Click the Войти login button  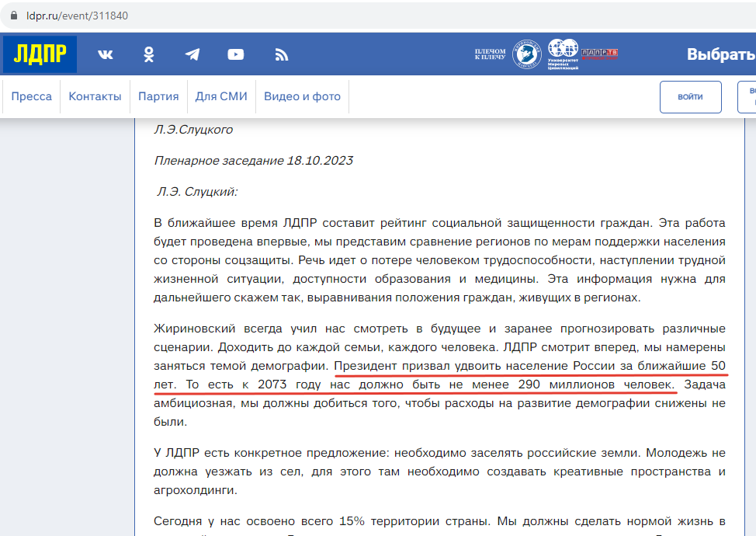tap(691, 97)
